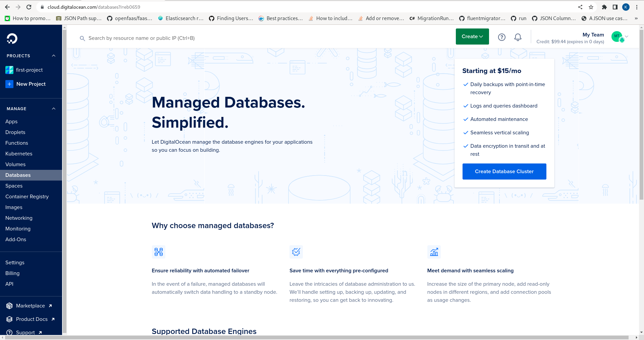Open the first-project link

tap(29, 70)
